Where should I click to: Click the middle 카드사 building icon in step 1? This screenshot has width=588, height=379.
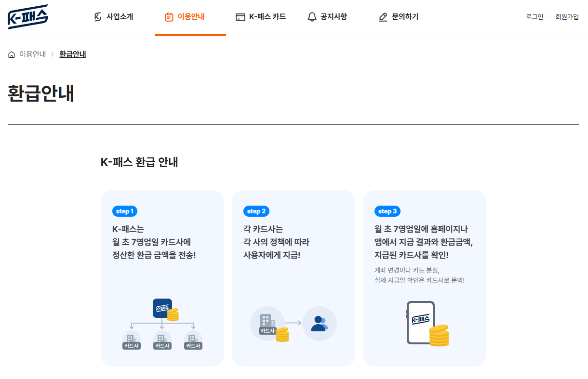pos(162,340)
